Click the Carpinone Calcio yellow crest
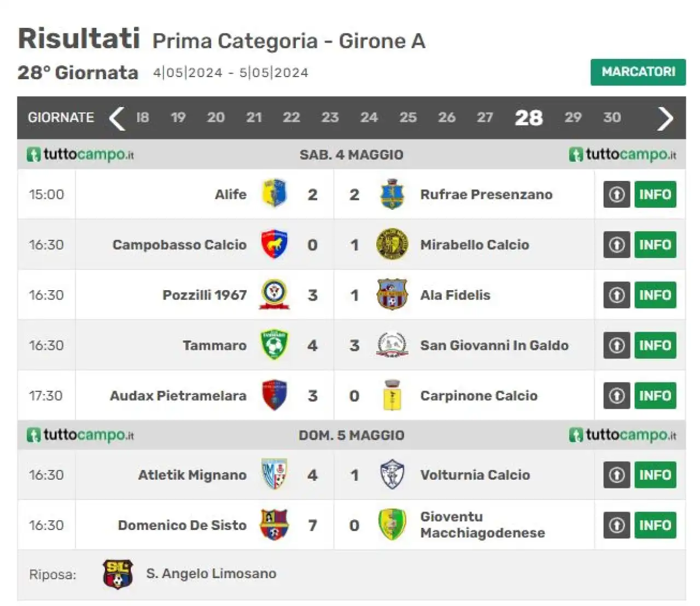 tap(392, 395)
